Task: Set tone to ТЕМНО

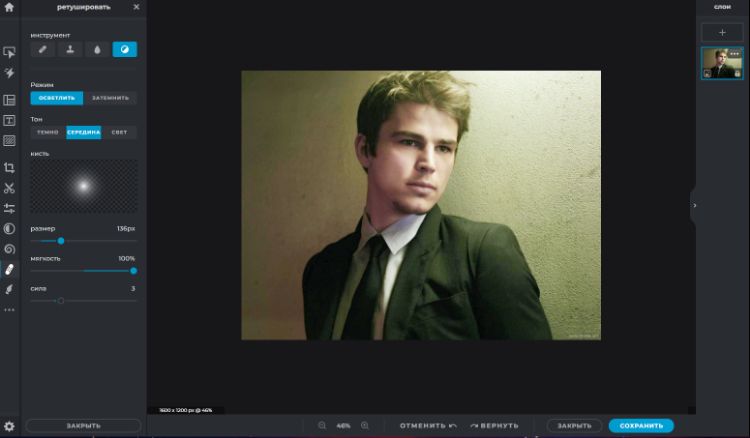Action: (x=48, y=132)
